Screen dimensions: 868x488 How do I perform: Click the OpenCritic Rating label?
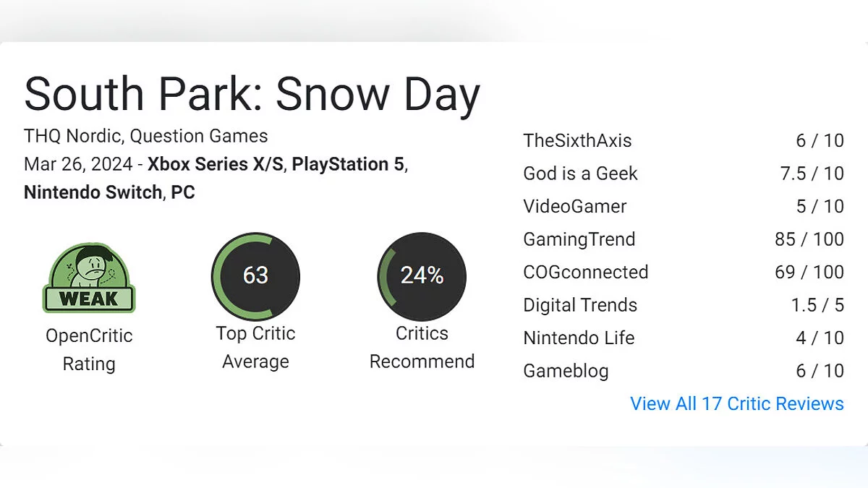[x=89, y=349]
